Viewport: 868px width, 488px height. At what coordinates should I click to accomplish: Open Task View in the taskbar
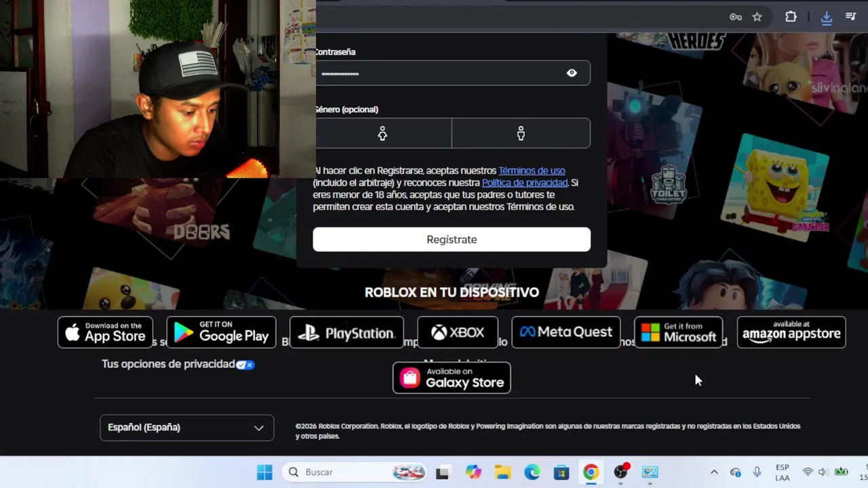click(442, 472)
